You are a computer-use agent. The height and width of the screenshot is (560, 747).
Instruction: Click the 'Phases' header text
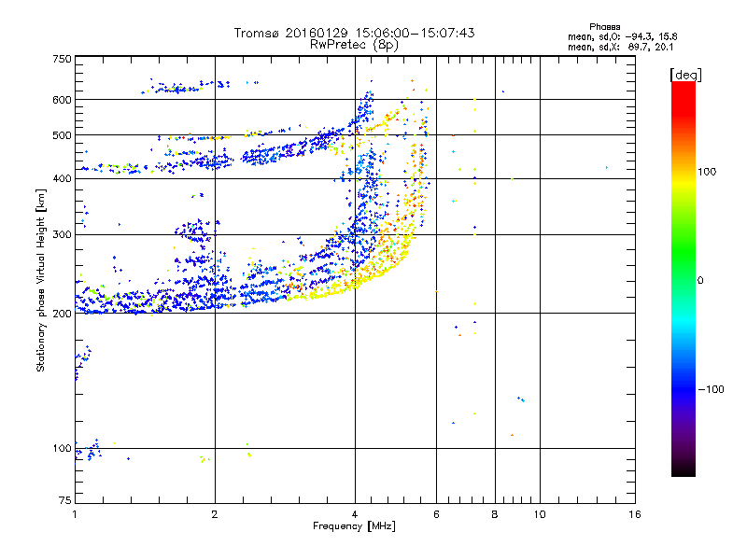click(604, 27)
